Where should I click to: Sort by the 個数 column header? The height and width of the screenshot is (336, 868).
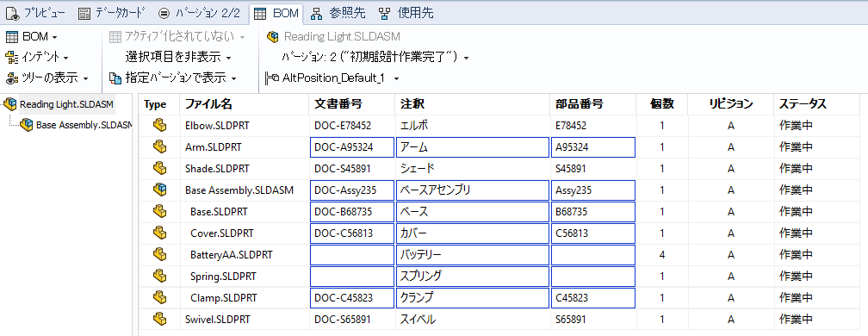tap(662, 104)
